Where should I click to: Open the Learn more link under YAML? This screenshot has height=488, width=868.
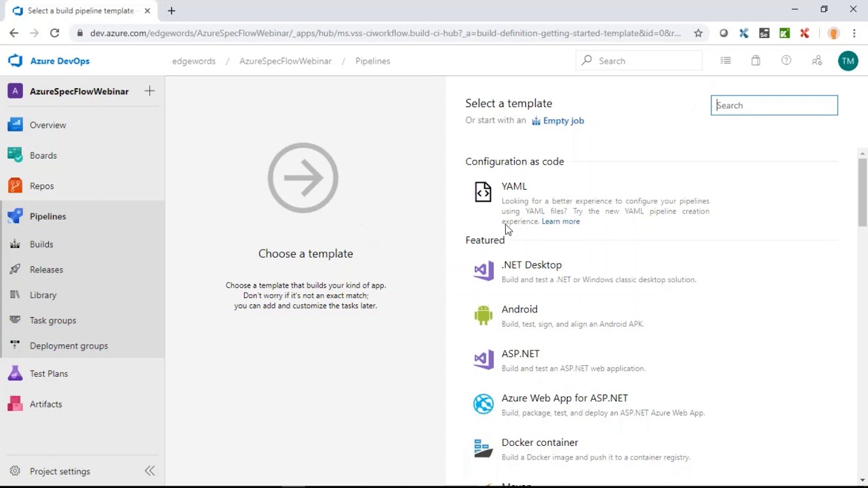tap(561, 222)
